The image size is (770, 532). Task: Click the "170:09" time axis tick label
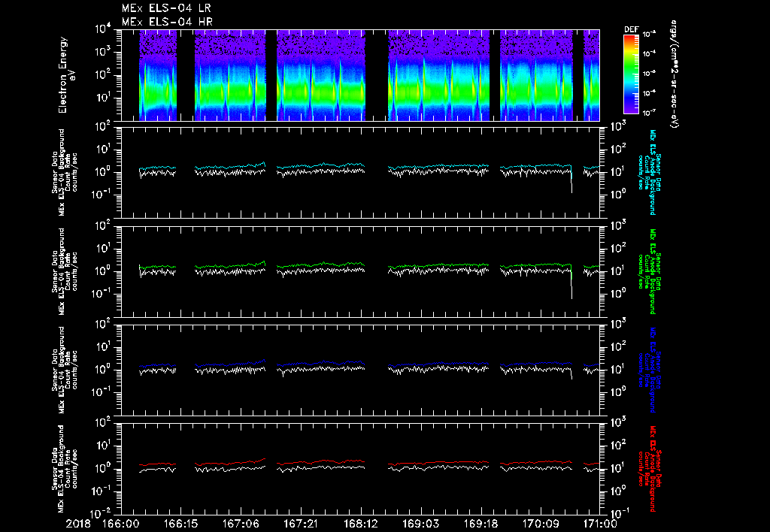(x=540, y=524)
